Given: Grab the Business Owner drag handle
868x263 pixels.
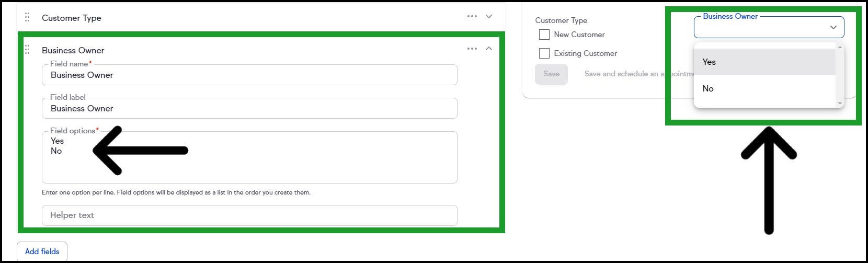Looking at the screenshot, I should click(27, 50).
